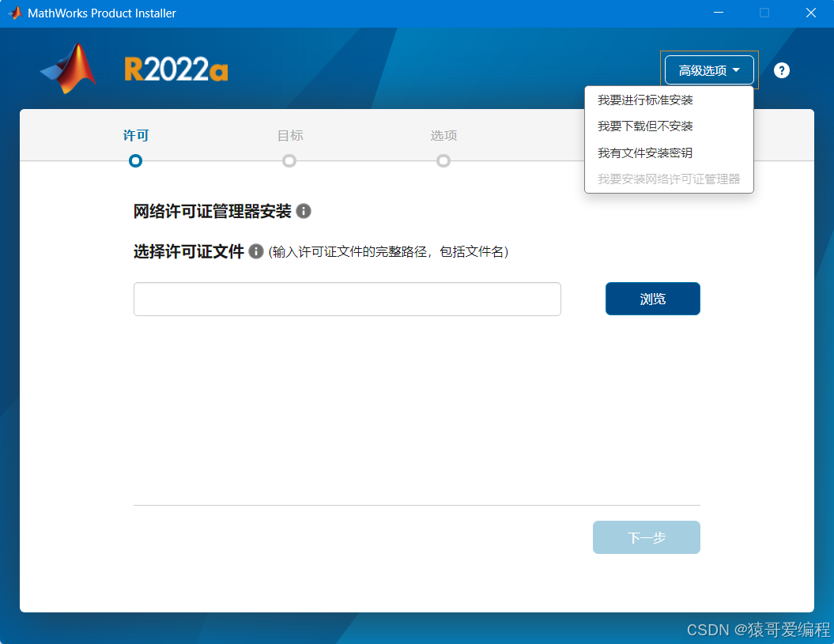Open the 高级选项 dropdown button
This screenshot has height=644, width=834.
(709, 70)
